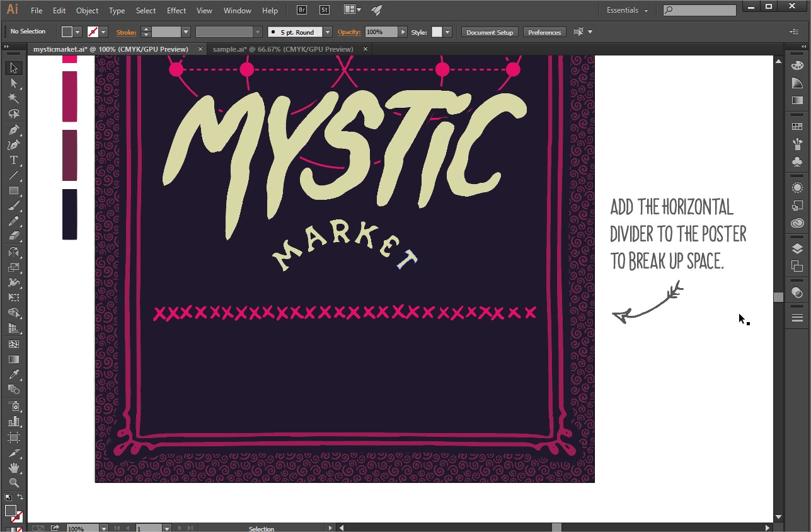The width and height of the screenshot is (811, 532).
Task: Open the graphic Style dropdown
Action: click(x=447, y=32)
